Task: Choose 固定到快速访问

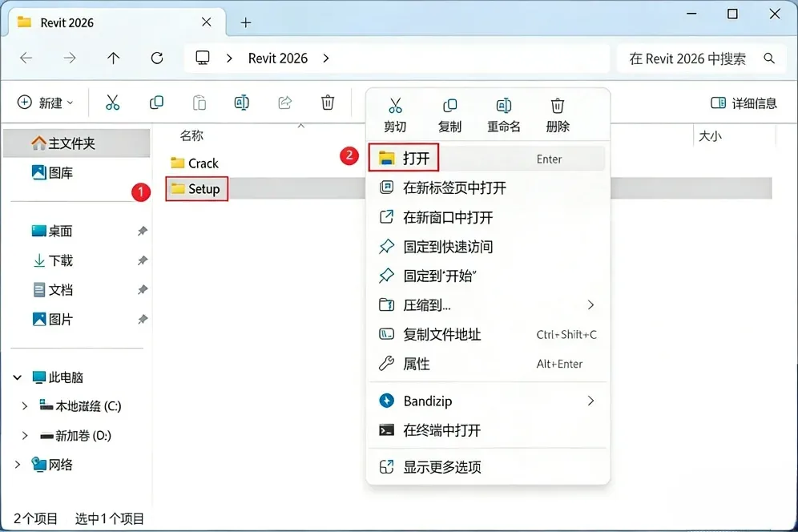Action: (x=487, y=247)
